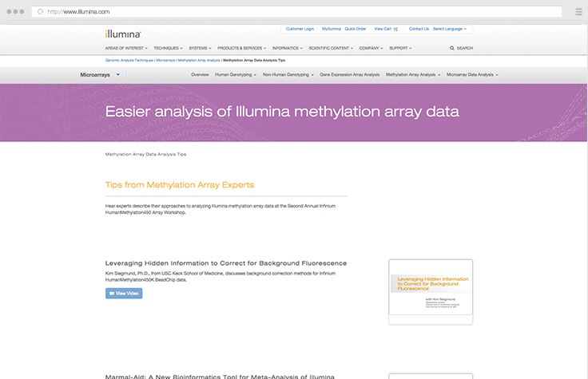Expand the Human Genotyping submenu
Viewport: 588px width, 379px height.
(x=236, y=74)
